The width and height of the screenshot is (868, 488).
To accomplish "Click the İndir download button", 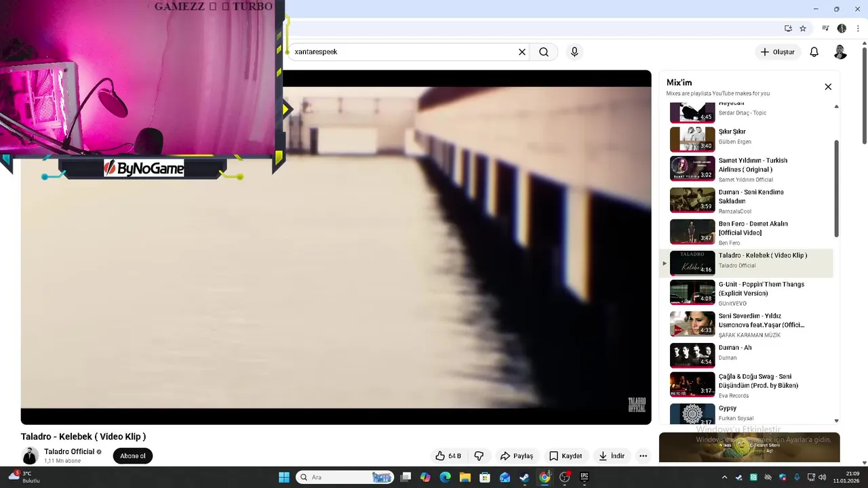I will click(x=611, y=456).
